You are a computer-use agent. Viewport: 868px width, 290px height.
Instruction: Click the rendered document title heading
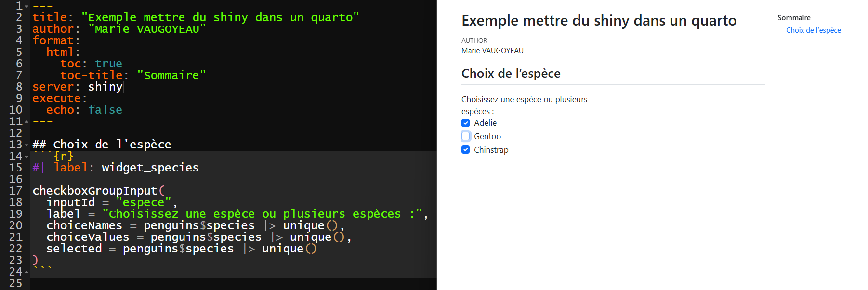(x=599, y=21)
